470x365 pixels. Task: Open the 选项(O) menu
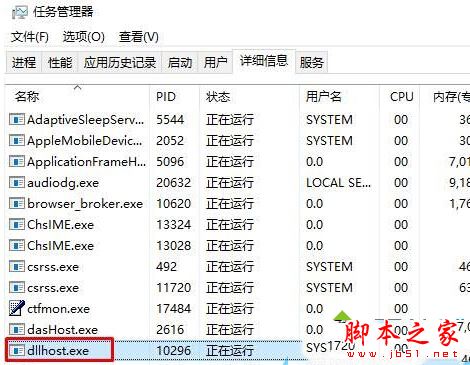83,37
